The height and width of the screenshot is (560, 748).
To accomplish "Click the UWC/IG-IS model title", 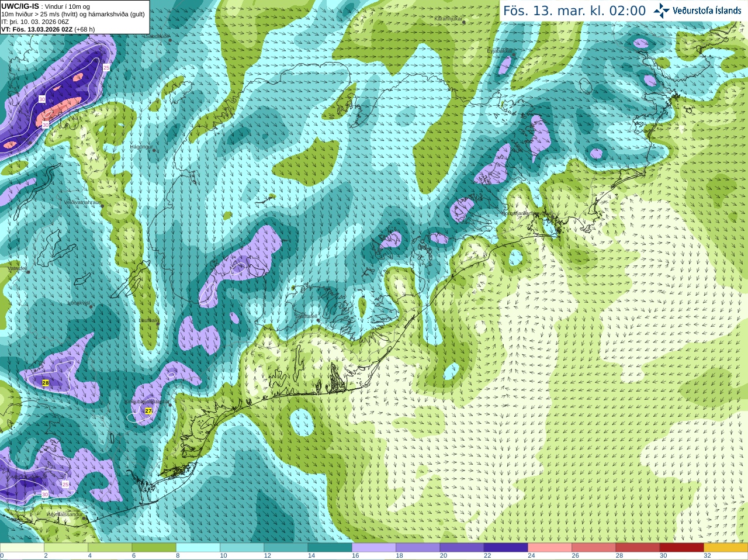I will click(x=20, y=6).
